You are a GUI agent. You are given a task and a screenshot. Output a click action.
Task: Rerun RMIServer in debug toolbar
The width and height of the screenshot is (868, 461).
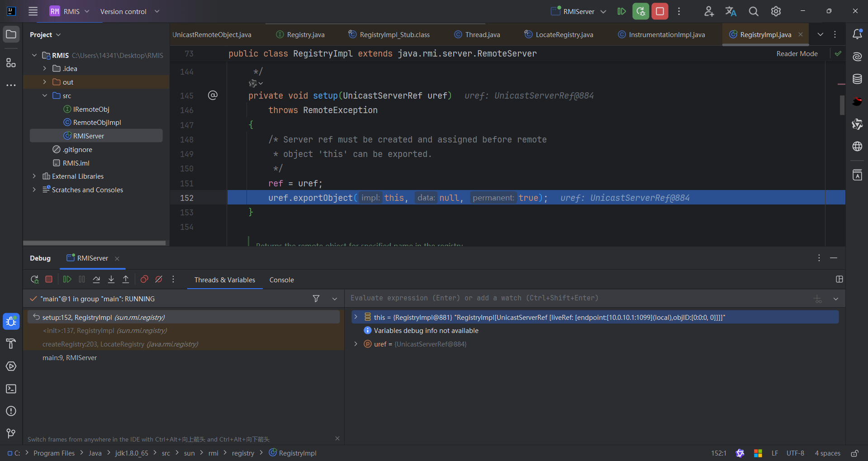(x=34, y=280)
